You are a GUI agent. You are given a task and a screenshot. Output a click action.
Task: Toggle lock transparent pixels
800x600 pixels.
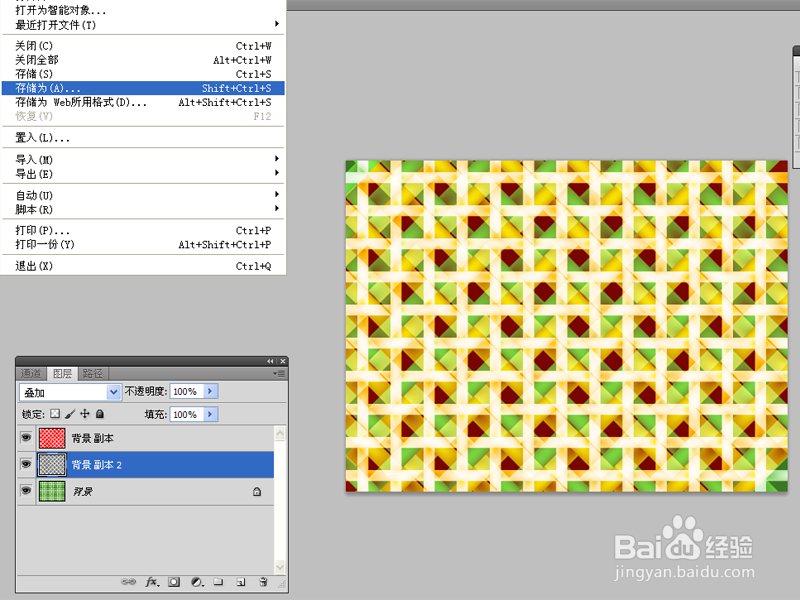point(55,414)
